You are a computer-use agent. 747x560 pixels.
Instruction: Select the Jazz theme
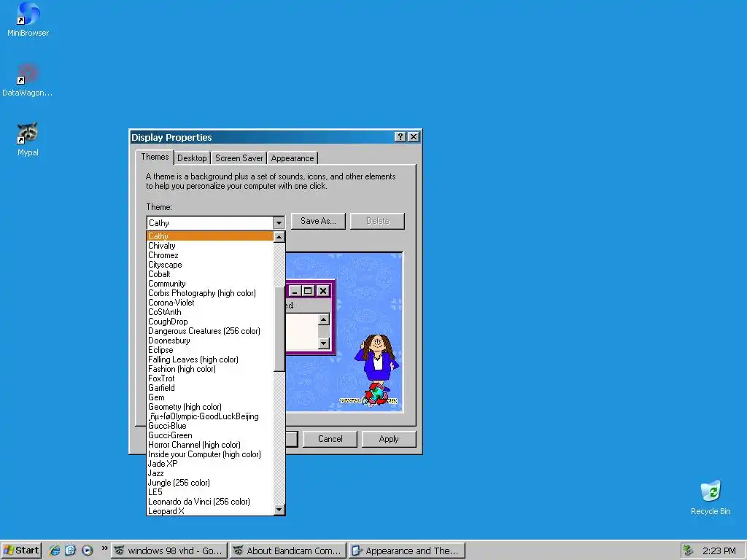[x=210, y=473]
